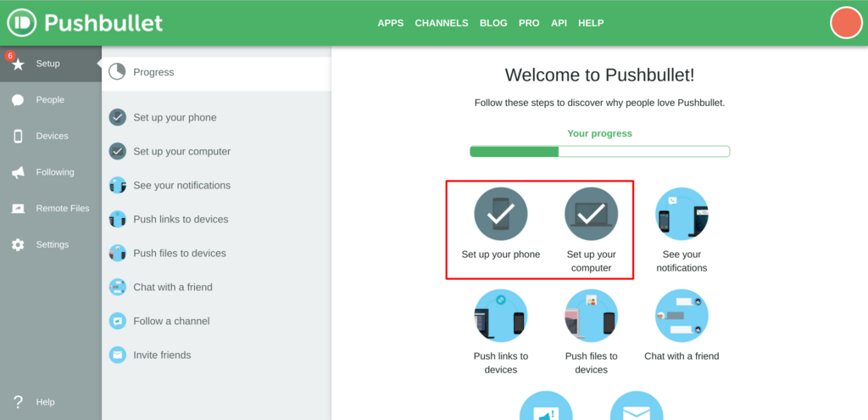The image size is (868, 420).
Task: Click the Set up your phone text in list
Action: coord(175,117)
